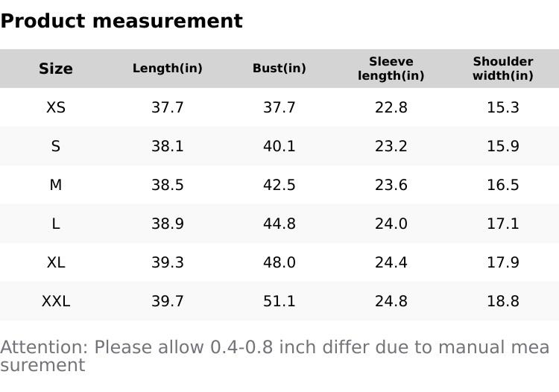
Task: Click the S length value 38.1
Action: pos(168,146)
